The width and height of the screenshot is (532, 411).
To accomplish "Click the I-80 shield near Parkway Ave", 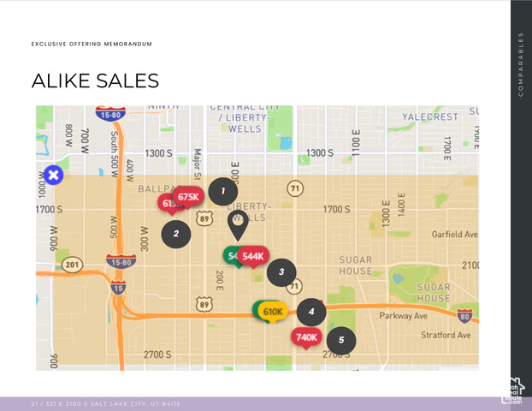I will (464, 315).
